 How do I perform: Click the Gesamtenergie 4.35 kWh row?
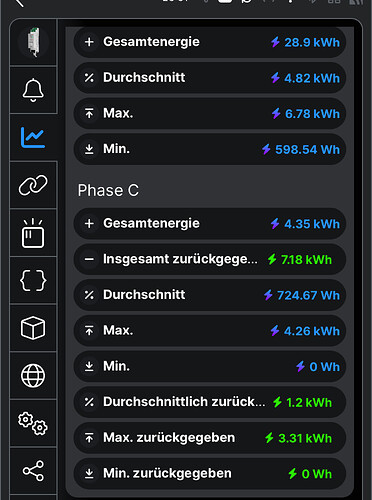tap(210, 224)
